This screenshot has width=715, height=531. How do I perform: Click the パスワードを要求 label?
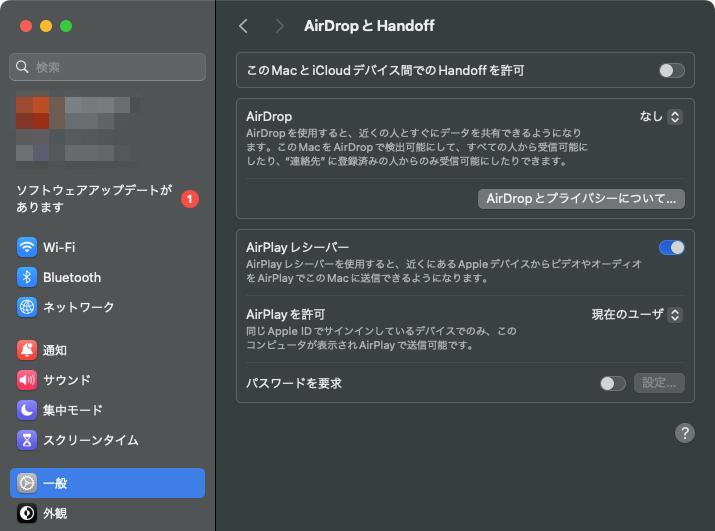(x=294, y=383)
